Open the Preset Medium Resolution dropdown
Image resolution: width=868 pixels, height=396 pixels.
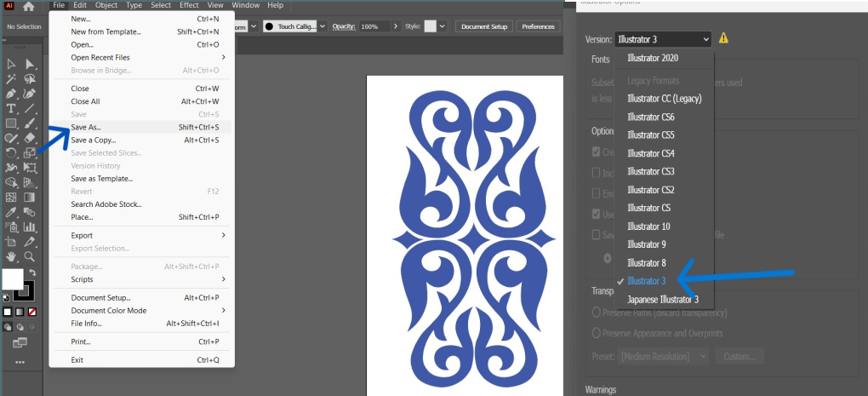(663, 356)
